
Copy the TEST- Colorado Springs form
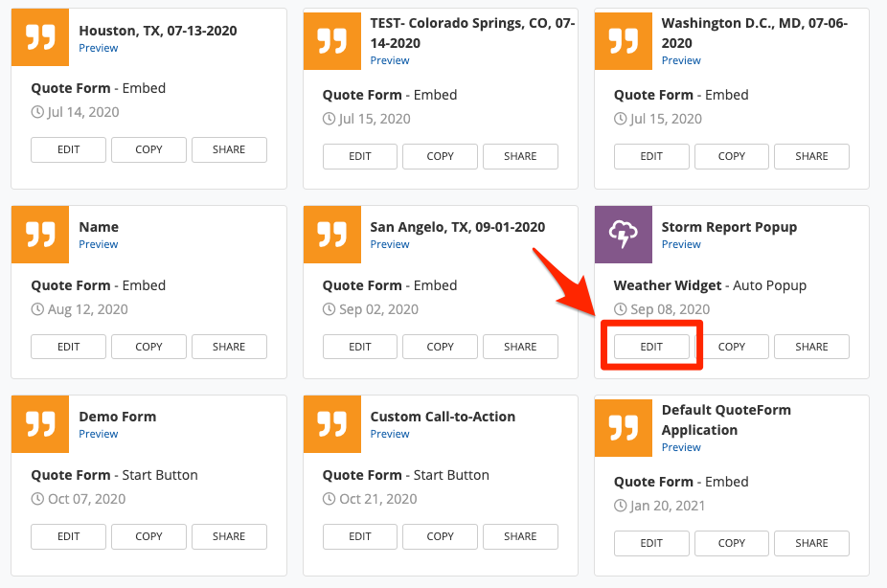click(x=440, y=156)
